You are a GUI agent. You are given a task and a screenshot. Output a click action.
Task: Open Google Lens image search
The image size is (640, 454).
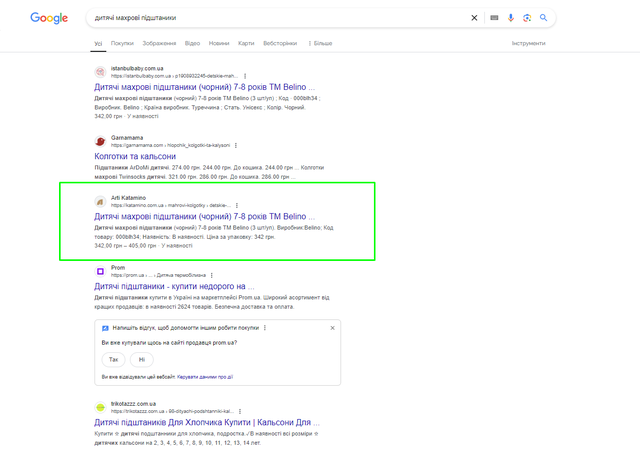527,18
